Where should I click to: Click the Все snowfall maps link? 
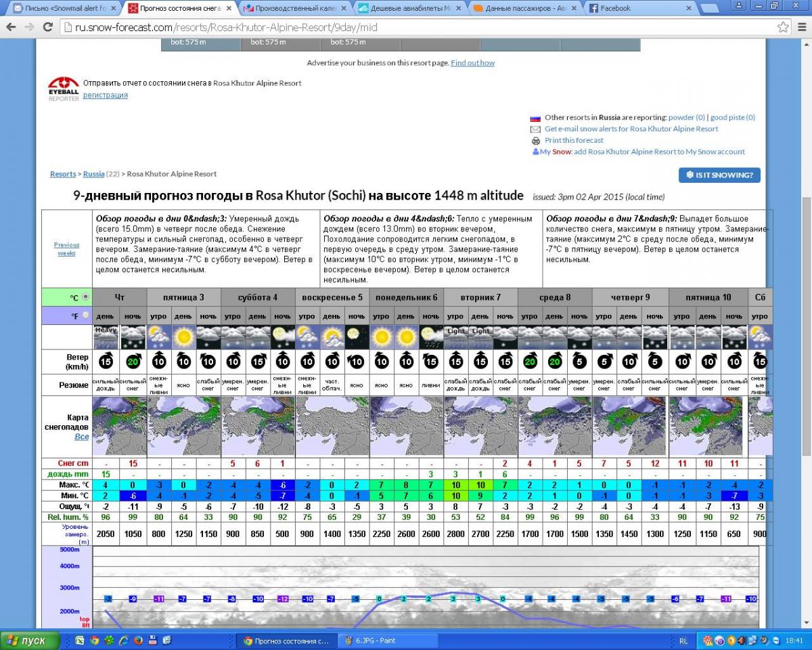coord(82,437)
